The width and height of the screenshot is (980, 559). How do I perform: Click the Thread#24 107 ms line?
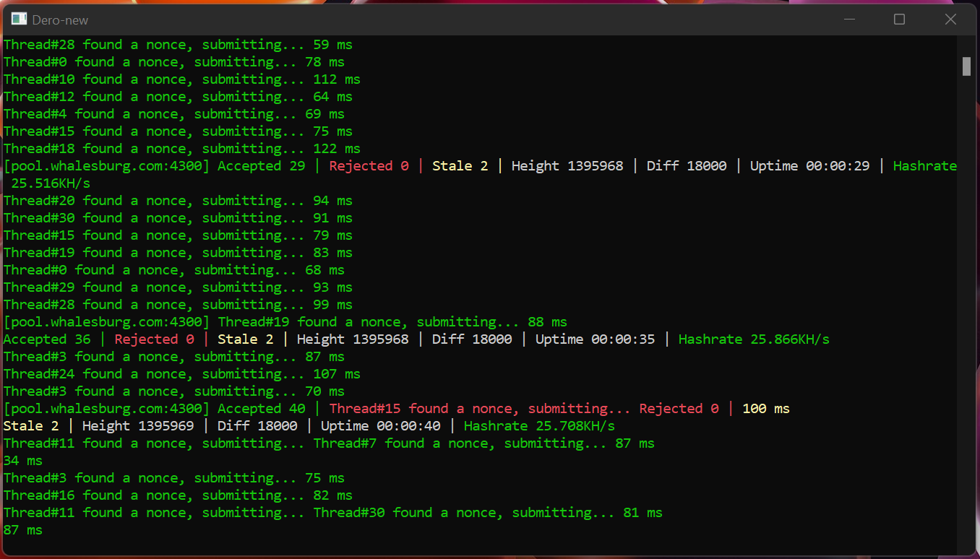[182, 374]
